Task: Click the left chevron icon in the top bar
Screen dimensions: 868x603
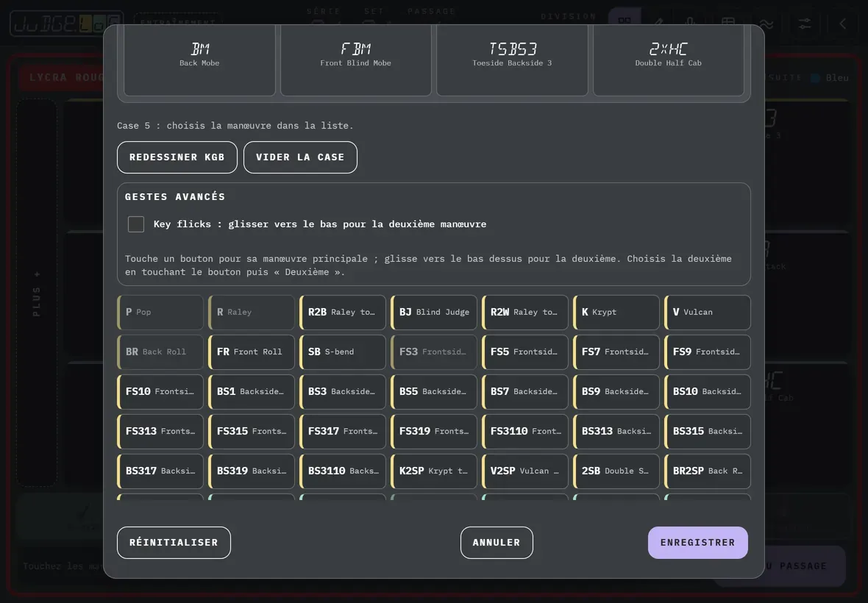Action: pos(842,24)
